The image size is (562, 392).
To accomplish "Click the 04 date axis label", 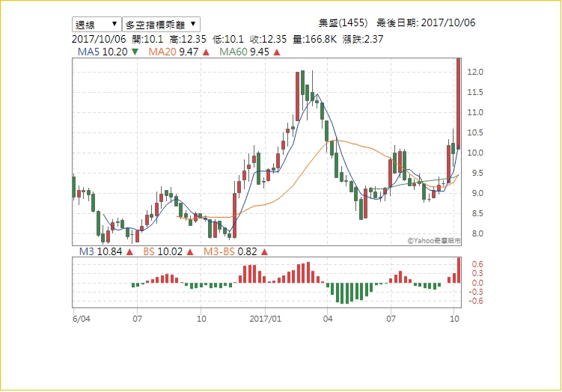I will pyautogui.click(x=328, y=319).
